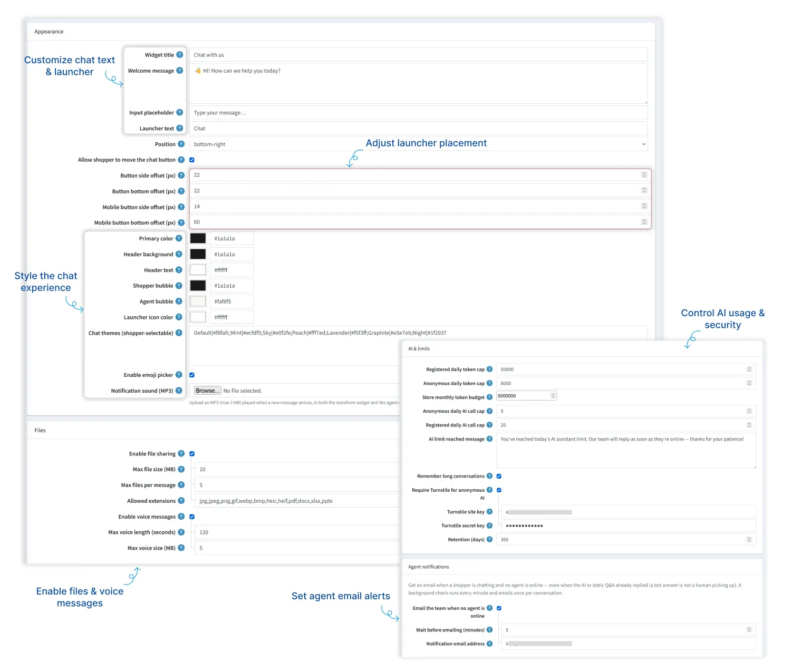Toggle Allow shopper to move chat button
Screen dimensions: 791x672
192,160
